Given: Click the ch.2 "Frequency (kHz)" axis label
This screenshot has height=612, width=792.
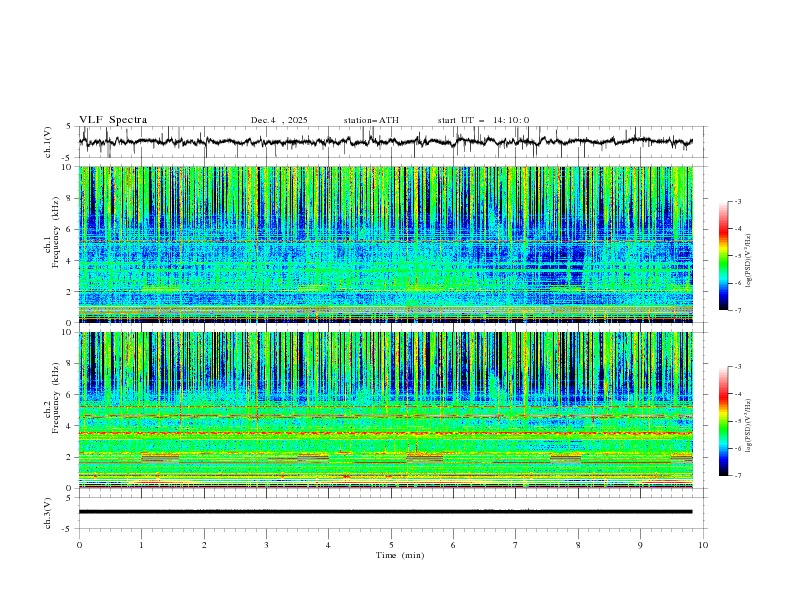Looking at the screenshot, I should coord(56,398).
